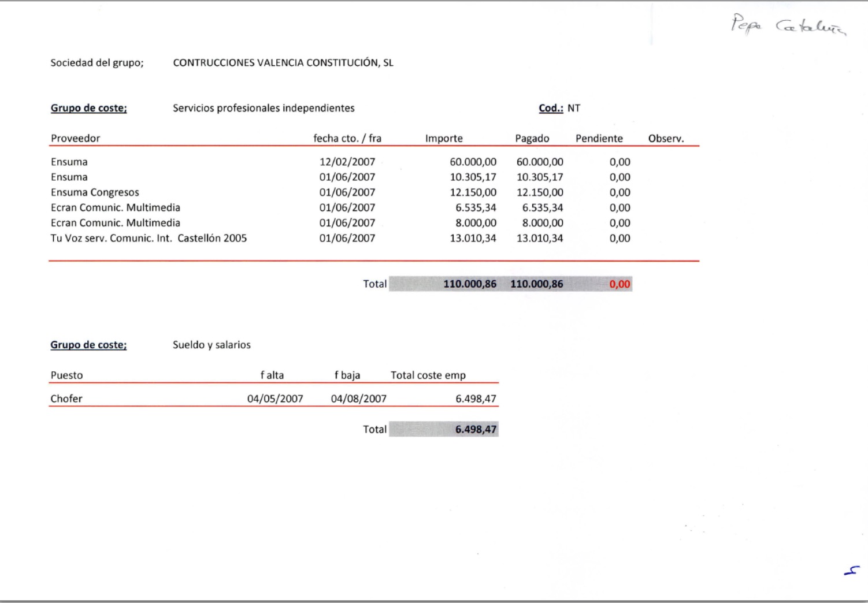Click the 'Sociedad del grupo;' label
The image size is (868, 603).
click(97, 62)
